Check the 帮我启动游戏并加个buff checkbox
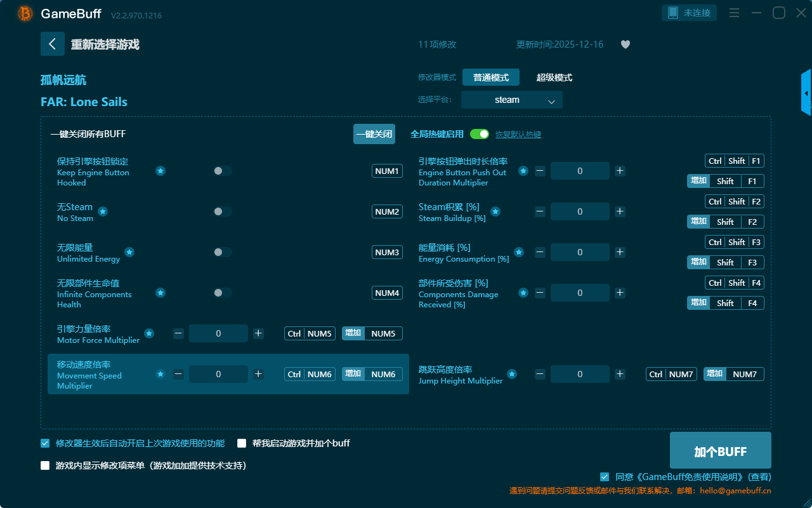 (x=242, y=443)
